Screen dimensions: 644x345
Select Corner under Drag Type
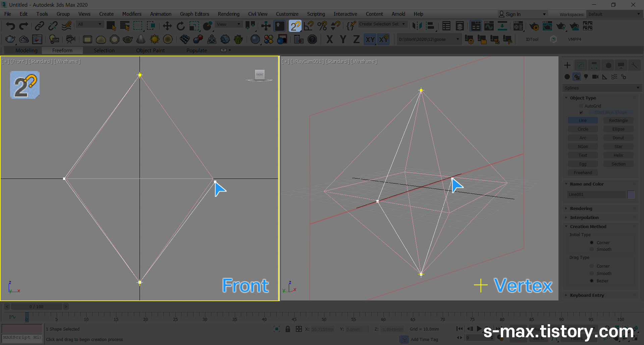point(592,266)
